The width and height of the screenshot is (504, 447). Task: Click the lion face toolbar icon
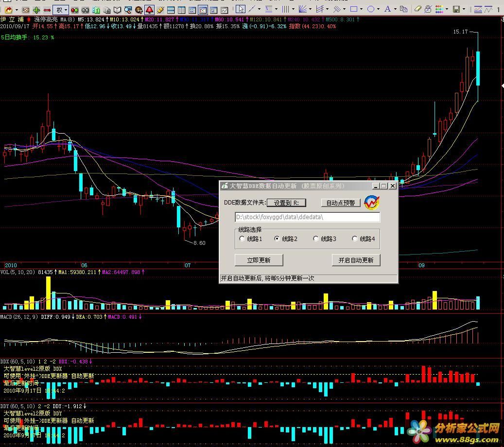point(139,10)
